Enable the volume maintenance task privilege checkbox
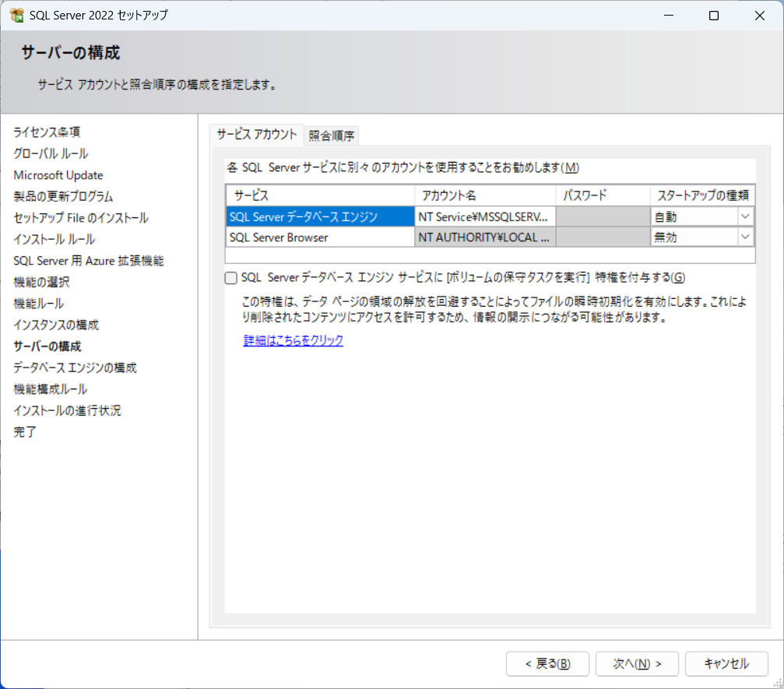 tap(230, 278)
